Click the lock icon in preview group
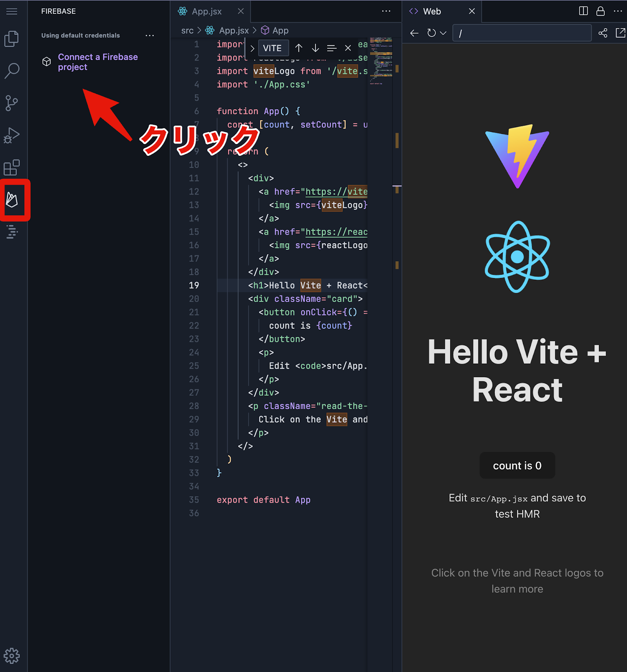 [x=601, y=11]
